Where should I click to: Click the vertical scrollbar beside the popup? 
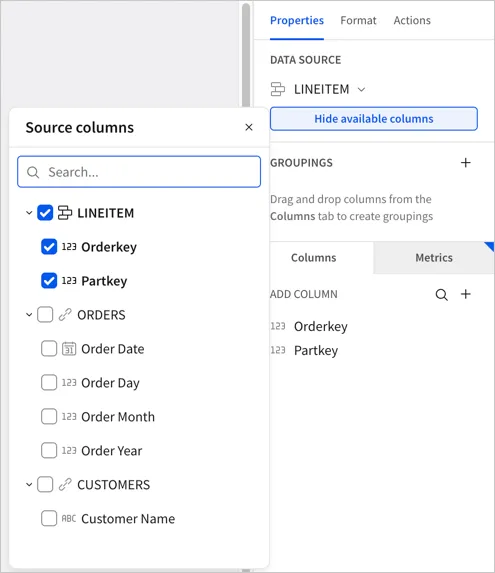point(246,55)
